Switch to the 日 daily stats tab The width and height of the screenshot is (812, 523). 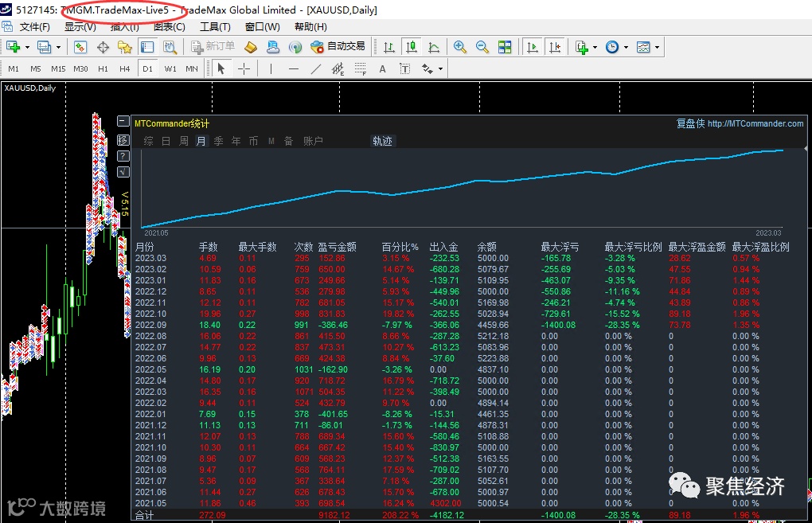(166, 141)
